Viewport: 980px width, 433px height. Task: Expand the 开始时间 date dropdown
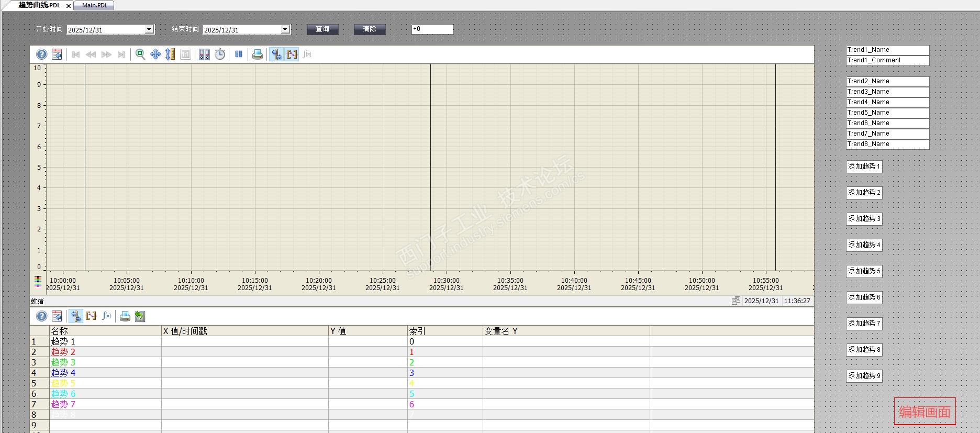(x=149, y=30)
